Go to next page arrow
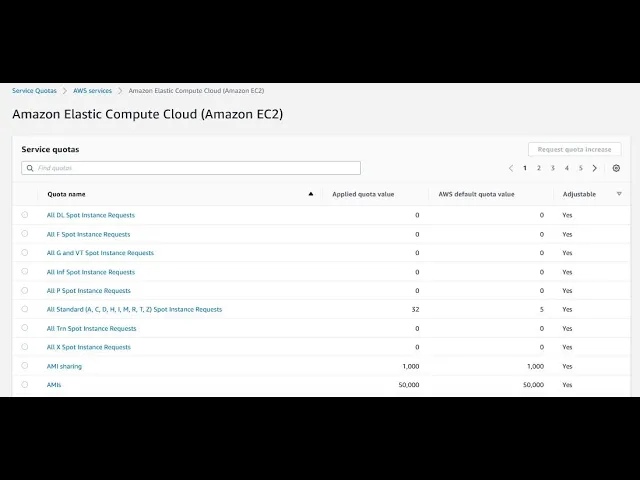640x480 pixels. coord(595,168)
